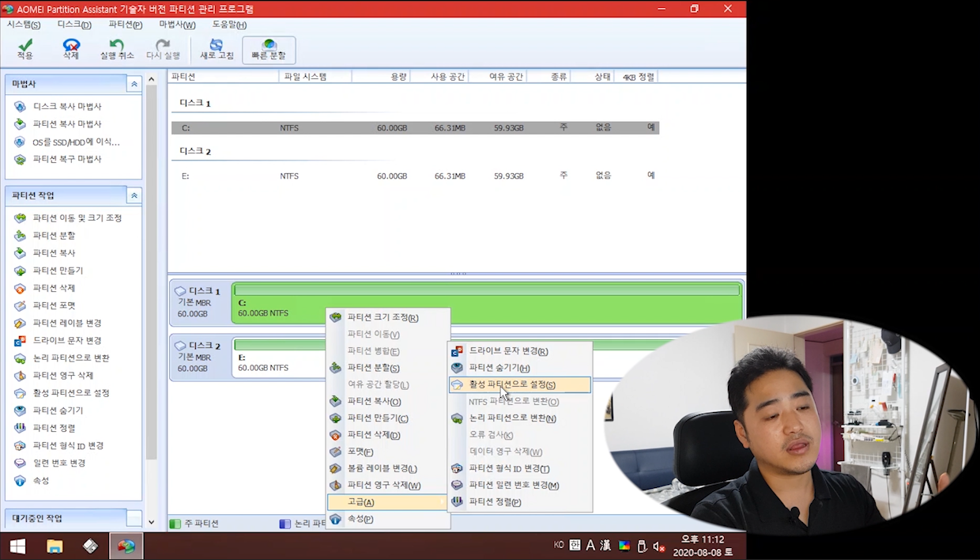
Task: Expand the 대기중인 작업 panel
Action: click(134, 519)
